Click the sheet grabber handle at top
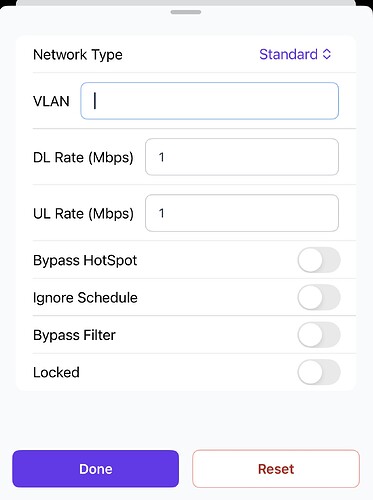Viewport: 373px width, 500px height. click(186, 12)
